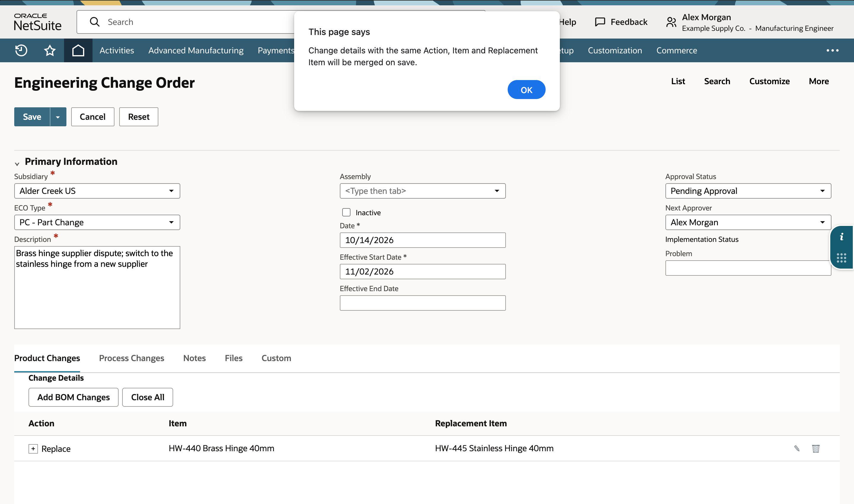Open the ECO Type dropdown

click(97, 222)
